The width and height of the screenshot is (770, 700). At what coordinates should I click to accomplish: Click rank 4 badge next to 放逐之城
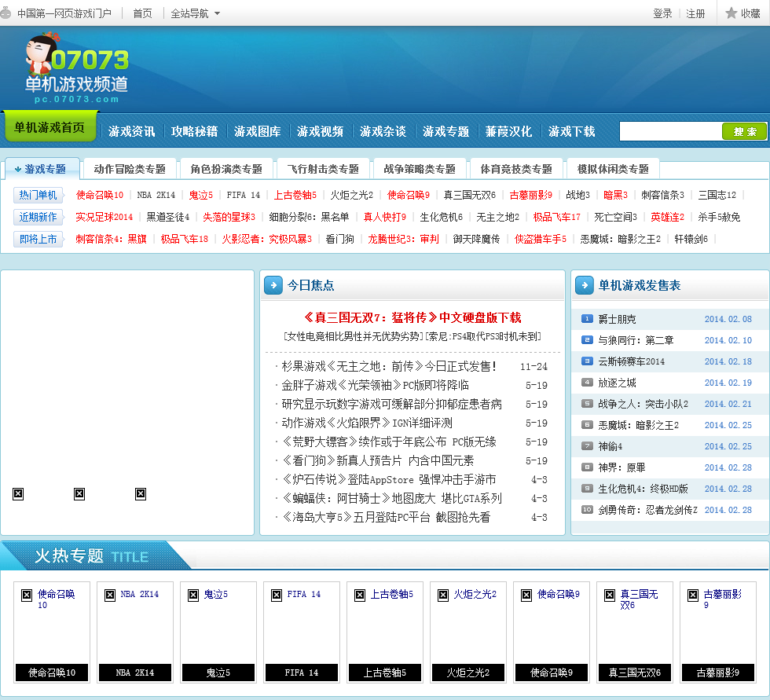pyautogui.click(x=587, y=383)
